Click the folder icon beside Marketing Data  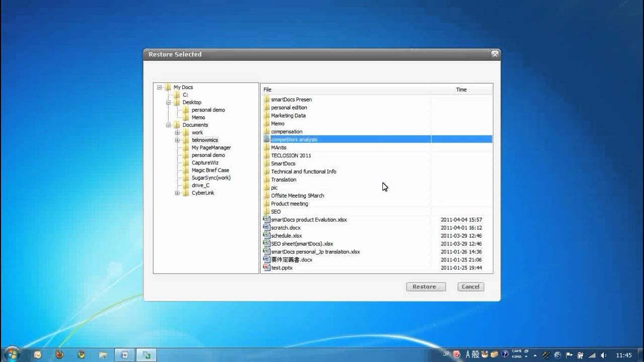267,116
